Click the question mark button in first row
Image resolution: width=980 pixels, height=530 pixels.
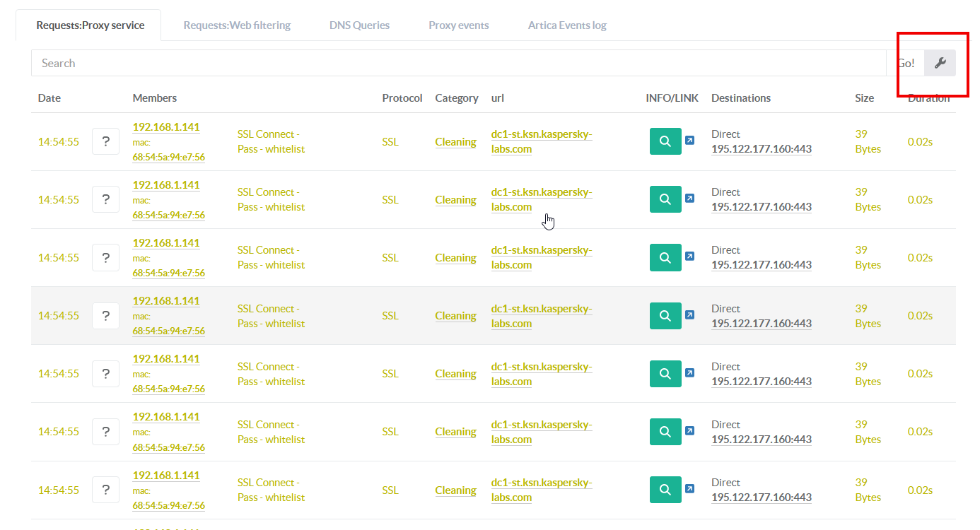pyautogui.click(x=105, y=141)
